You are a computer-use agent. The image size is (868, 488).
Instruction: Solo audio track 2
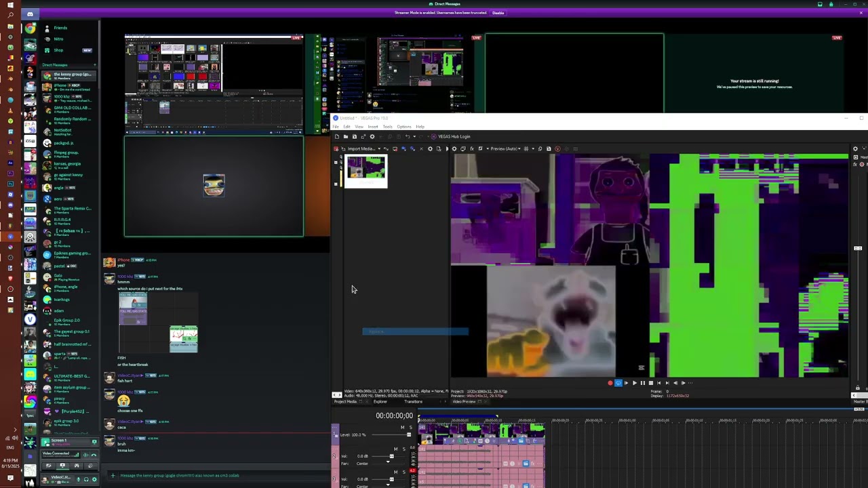click(x=404, y=449)
